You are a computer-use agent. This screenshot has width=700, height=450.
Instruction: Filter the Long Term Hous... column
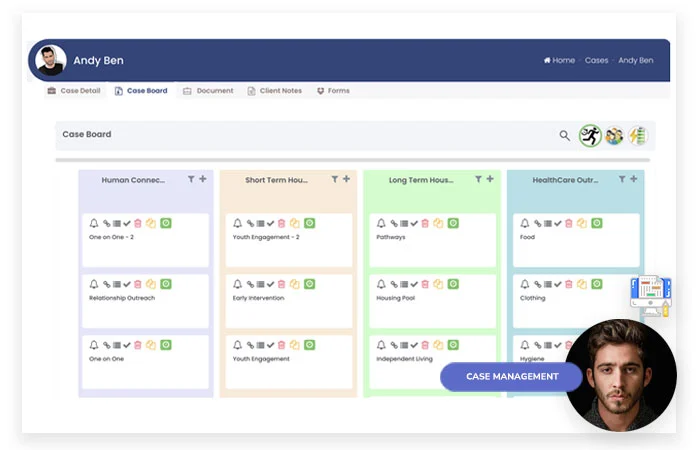click(x=478, y=179)
